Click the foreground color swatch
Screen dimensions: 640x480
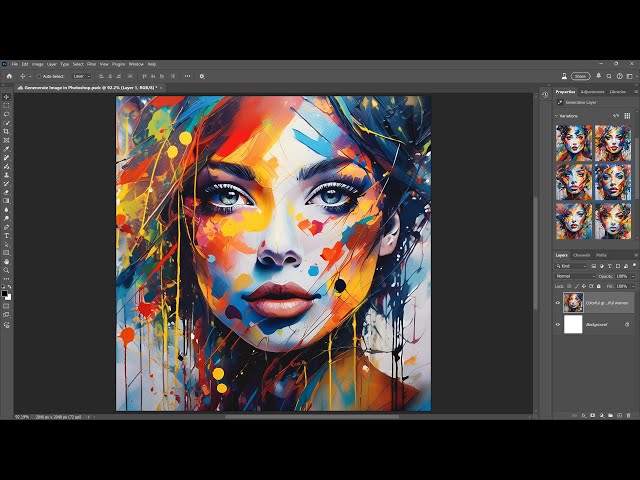(x=4, y=293)
